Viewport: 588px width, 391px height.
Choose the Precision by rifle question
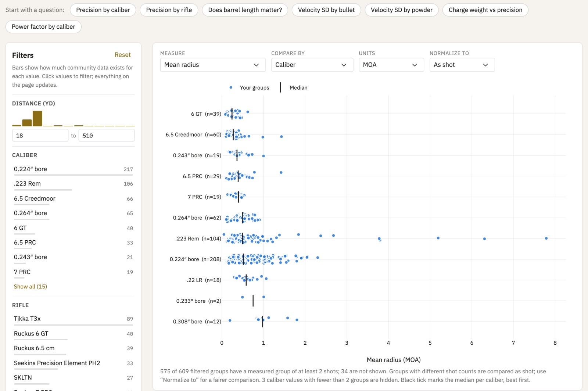pyautogui.click(x=169, y=10)
